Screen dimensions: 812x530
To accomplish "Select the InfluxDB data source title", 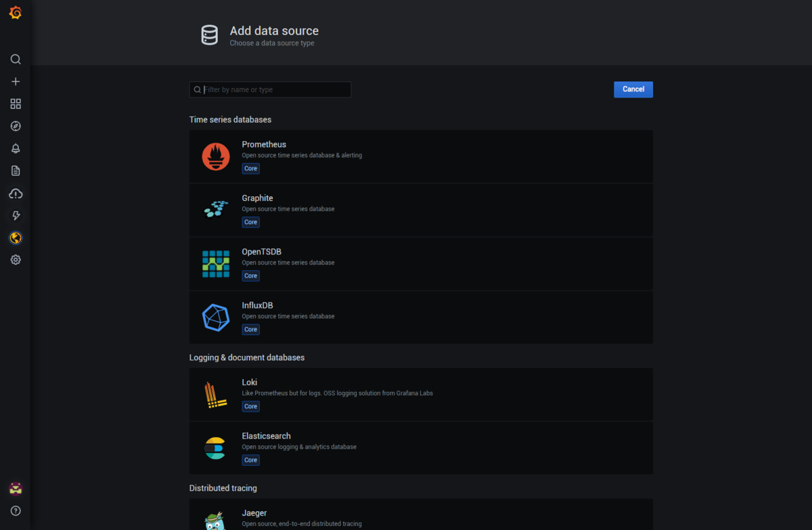I will (x=258, y=305).
